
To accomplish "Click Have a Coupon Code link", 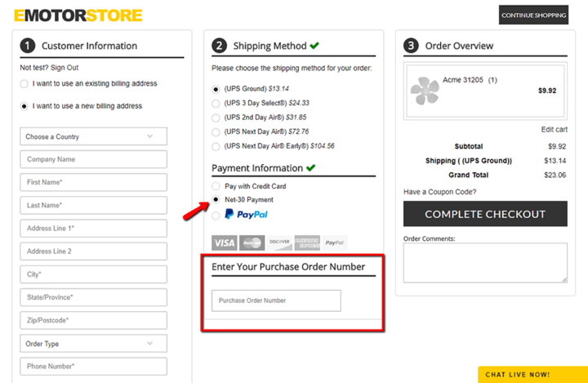I will (x=439, y=192).
